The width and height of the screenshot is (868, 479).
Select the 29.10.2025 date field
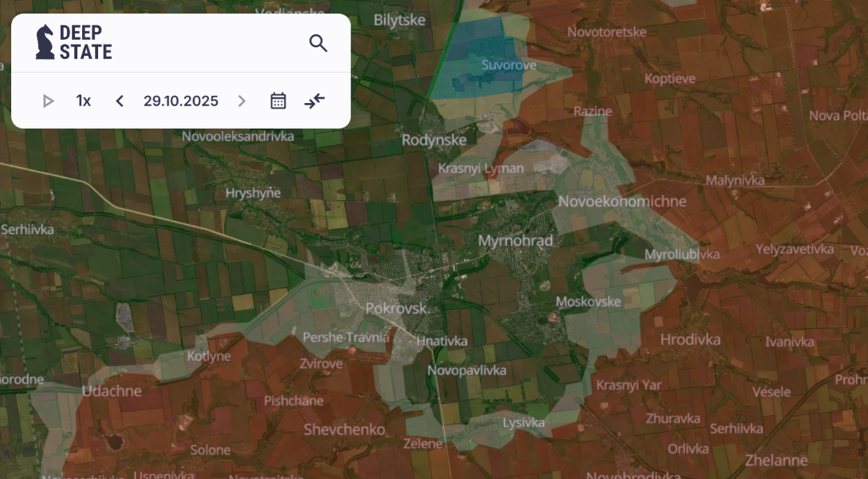coord(181,101)
